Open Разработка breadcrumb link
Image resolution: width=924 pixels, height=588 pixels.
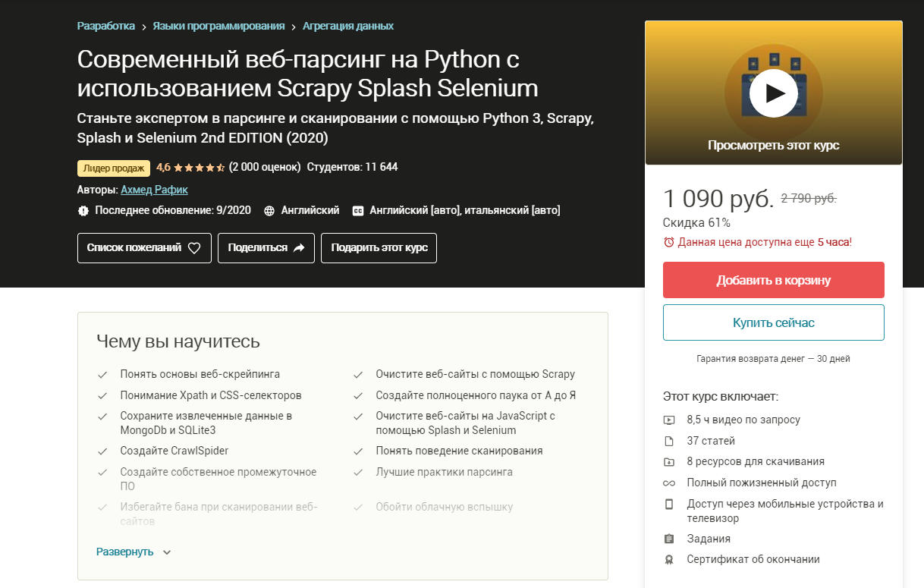pyautogui.click(x=105, y=26)
